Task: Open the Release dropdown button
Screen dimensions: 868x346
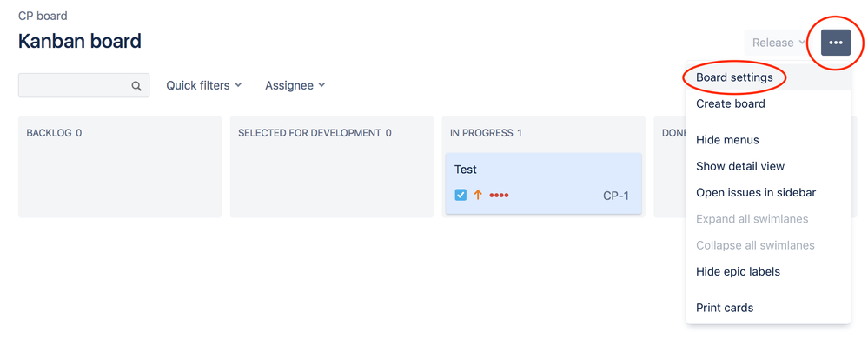Action: coord(779,43)
